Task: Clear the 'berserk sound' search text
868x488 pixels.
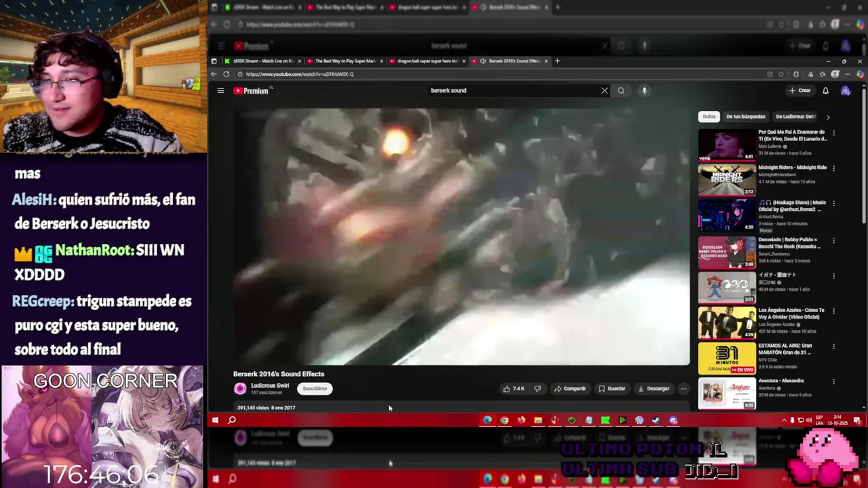Action: [604, 90]
